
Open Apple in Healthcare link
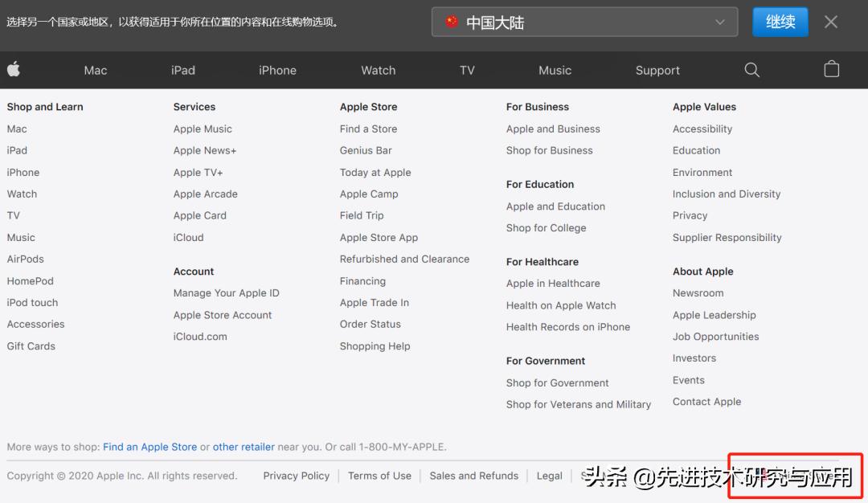(x=553, y=284)
